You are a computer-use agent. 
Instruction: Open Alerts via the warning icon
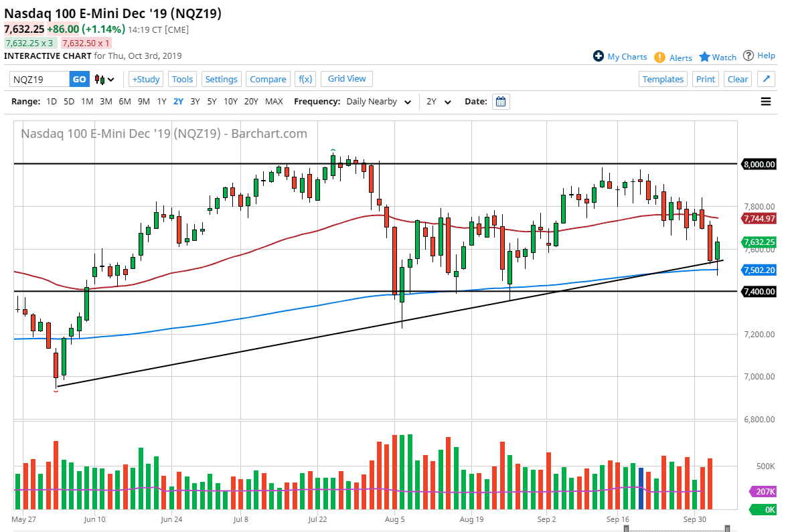659,58
